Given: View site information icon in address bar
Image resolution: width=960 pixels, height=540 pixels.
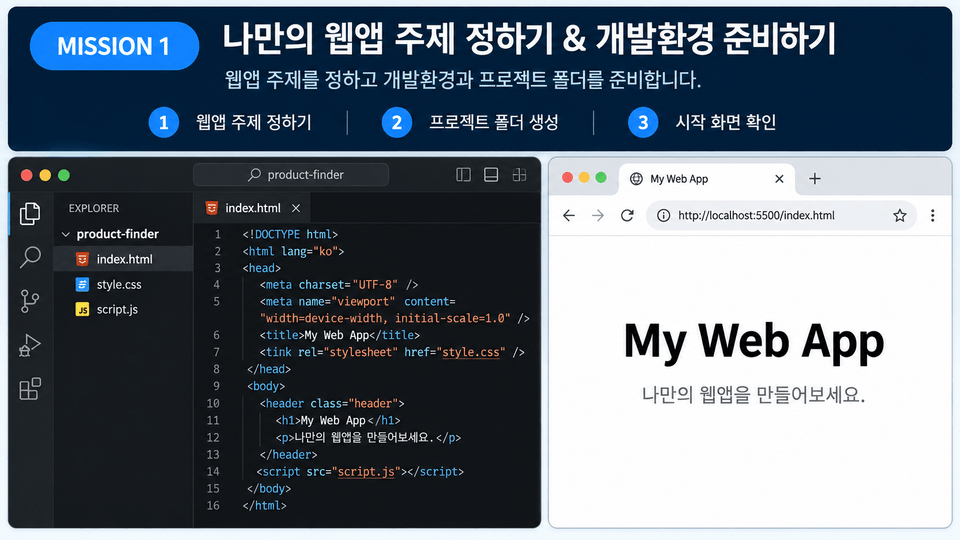Looking at the screenshot, I should coord(663,216).
